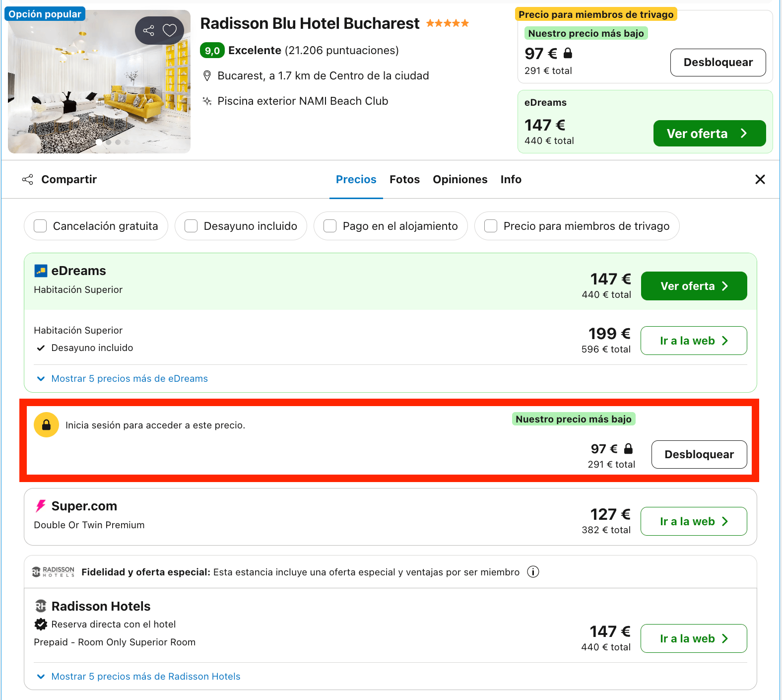Click the Radisson Hotels logo icon
The image size is (782, 700).
[x=41, y=606]
